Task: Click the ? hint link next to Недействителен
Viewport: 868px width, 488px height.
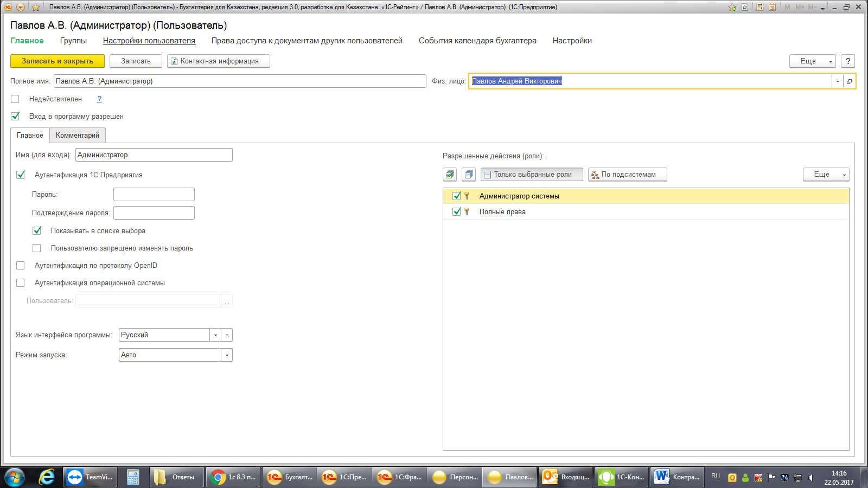Action: tap(99, 99)
